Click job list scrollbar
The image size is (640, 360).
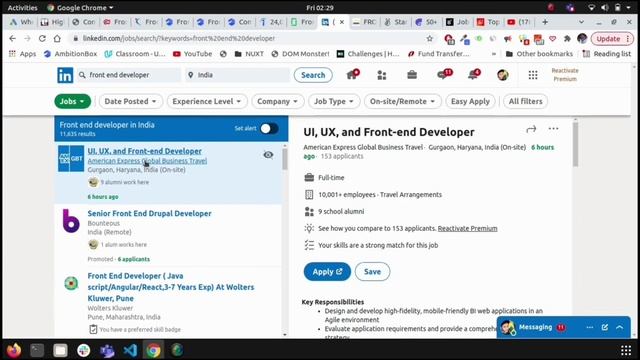coord(284,159)
